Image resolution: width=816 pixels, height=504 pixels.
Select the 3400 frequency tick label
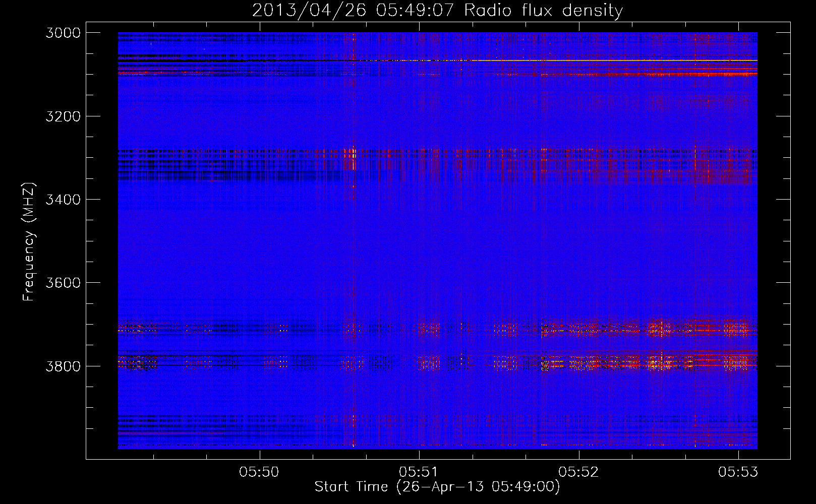click(63, 200)
